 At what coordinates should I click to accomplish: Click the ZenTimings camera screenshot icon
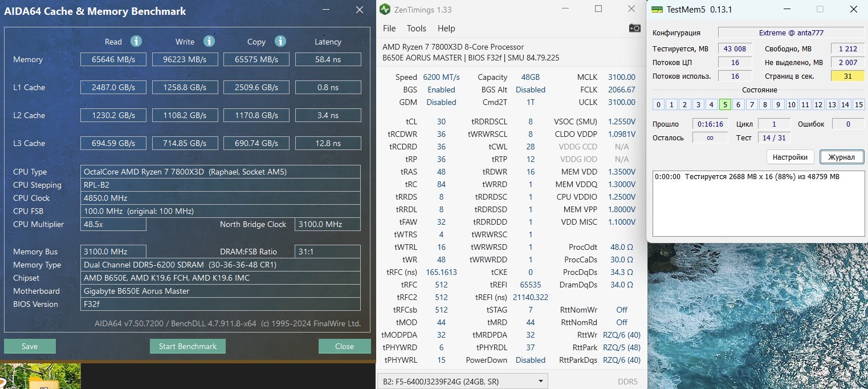(x=634, y=28)
